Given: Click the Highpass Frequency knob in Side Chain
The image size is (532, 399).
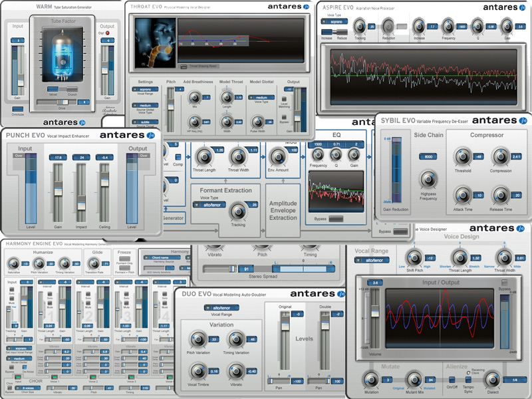Looking at the screenshot, I should [x=428, y=179].
